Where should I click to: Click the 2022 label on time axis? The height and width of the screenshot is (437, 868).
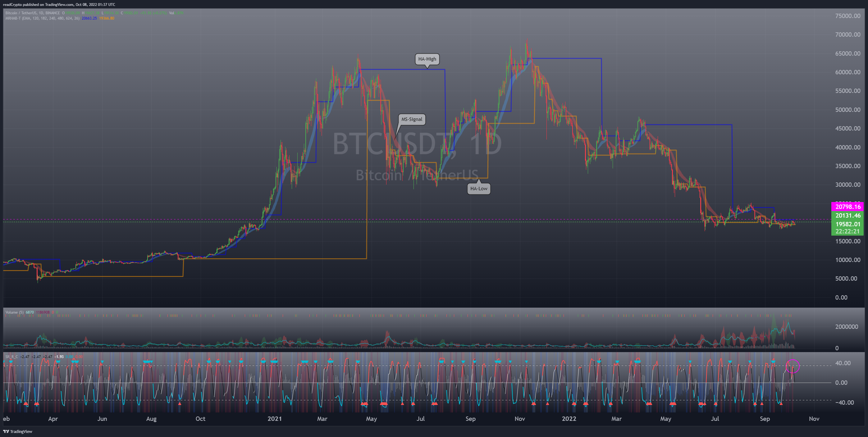tap(569, 419)
